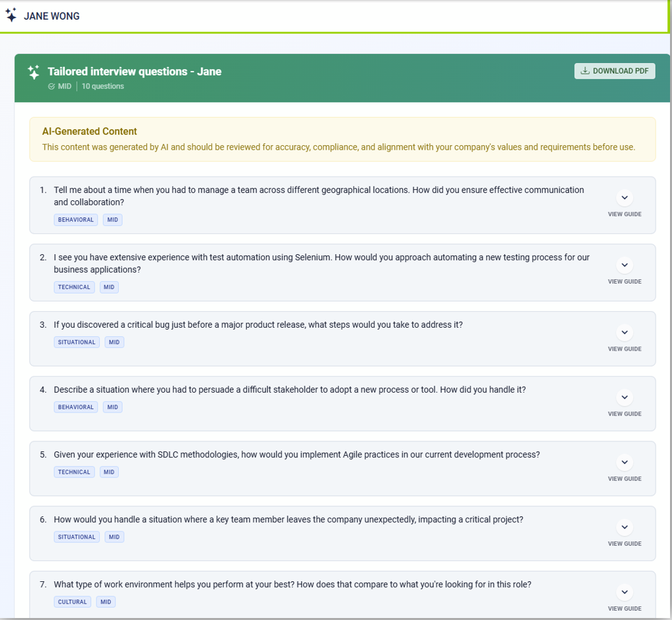Click the sparkle icon in the green header
The width and height of the screenshot is (672, 620).
pyautogui.click(x=33, y=72)
